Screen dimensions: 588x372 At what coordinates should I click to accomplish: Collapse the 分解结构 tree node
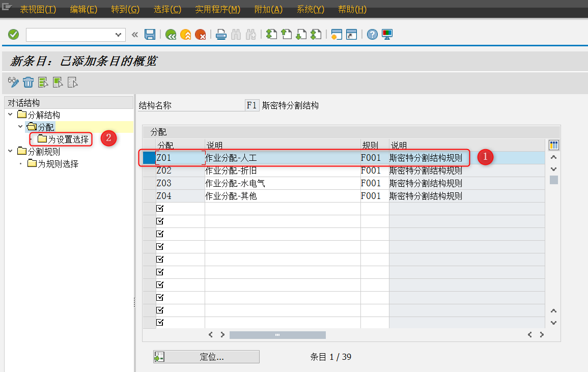click(x=10, y=115)
